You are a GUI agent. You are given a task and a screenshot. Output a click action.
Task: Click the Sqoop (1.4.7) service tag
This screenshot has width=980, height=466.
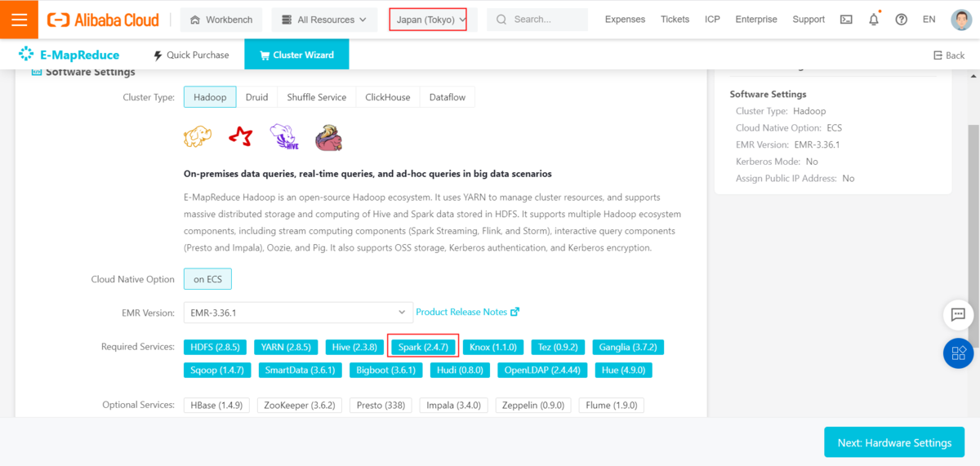pos(216,370)
